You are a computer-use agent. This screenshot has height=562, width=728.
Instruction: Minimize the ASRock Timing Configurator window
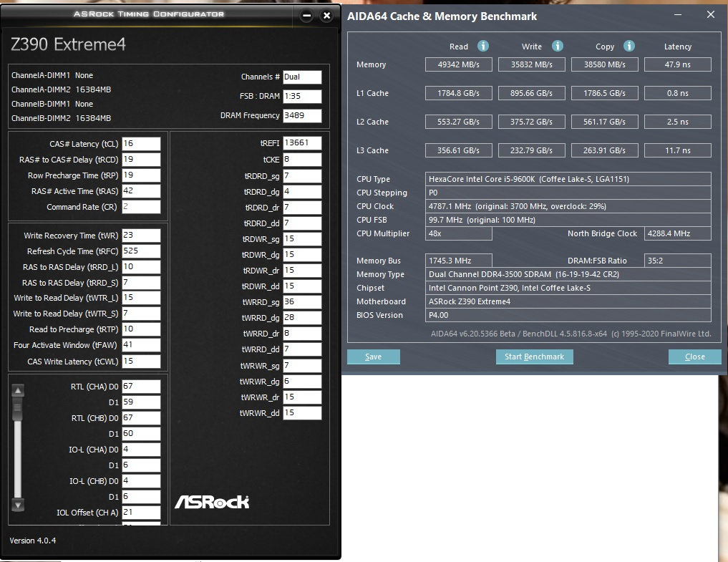pyautogui.click(x=306, y=16)
